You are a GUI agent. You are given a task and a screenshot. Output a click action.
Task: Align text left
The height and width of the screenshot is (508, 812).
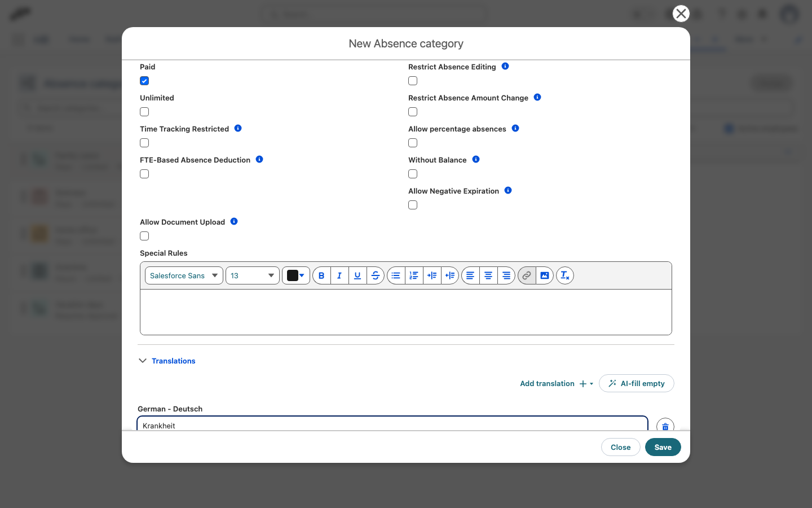click(x=470, y=275)
